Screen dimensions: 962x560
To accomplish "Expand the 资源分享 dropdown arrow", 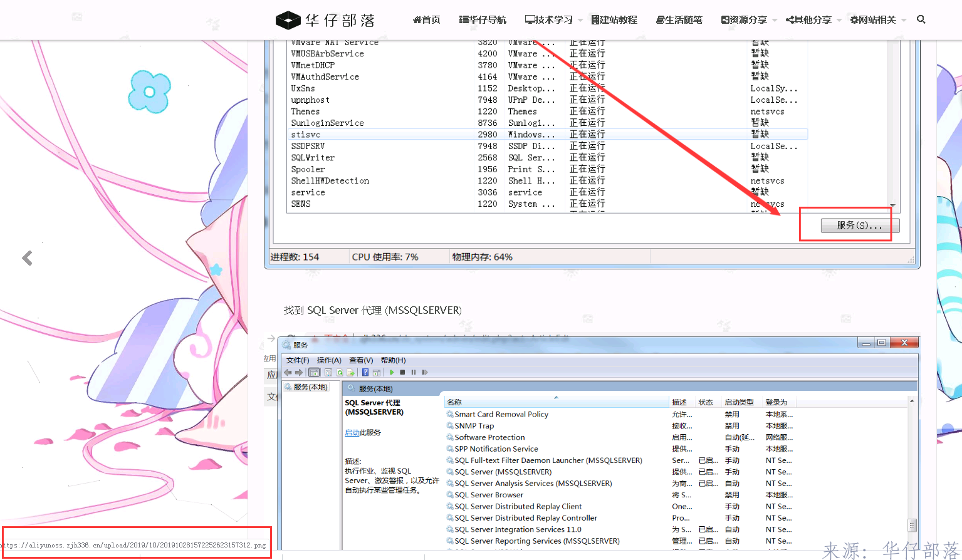I will pos(775,20).
